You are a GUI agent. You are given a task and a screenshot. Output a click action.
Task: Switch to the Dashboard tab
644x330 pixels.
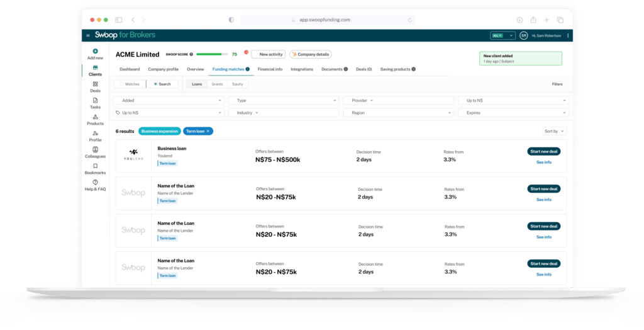[x=130, y=69]
